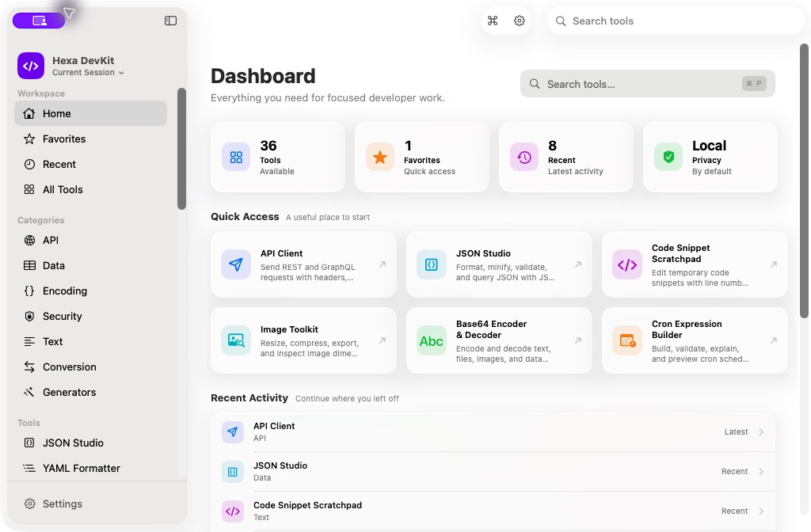The width and height of the screenshot is (811, 532).
Task: Select the API category
Action: [90, 240]
